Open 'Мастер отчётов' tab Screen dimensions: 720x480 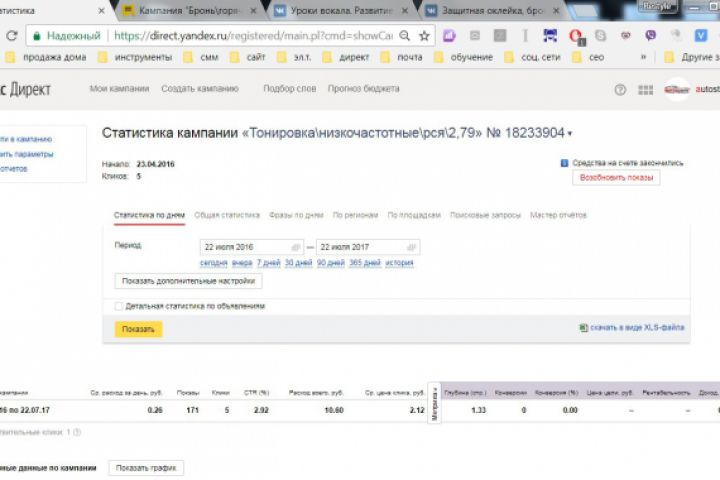558,215
